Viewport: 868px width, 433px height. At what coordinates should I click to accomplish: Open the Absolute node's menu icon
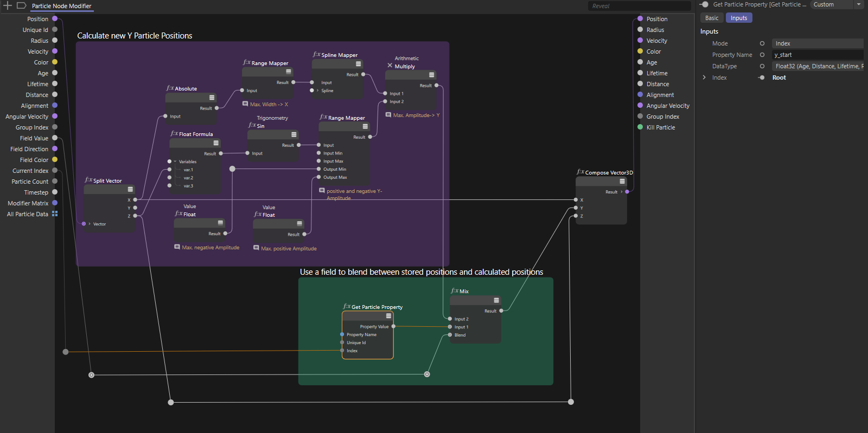pyautogui.click(x=212, y=98)
